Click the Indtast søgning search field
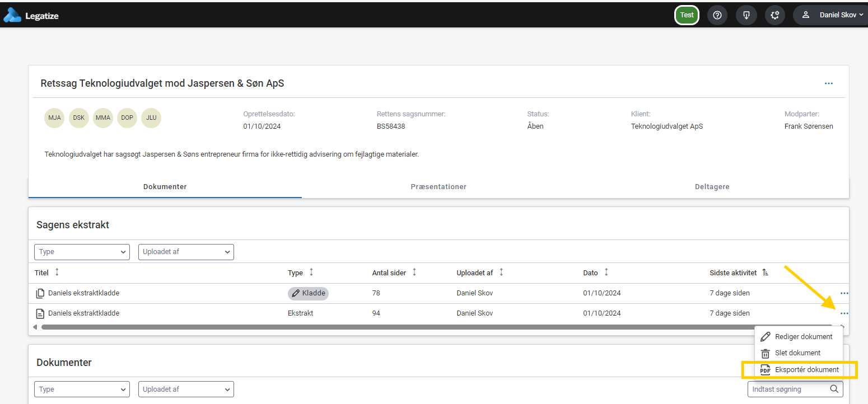 795,389
